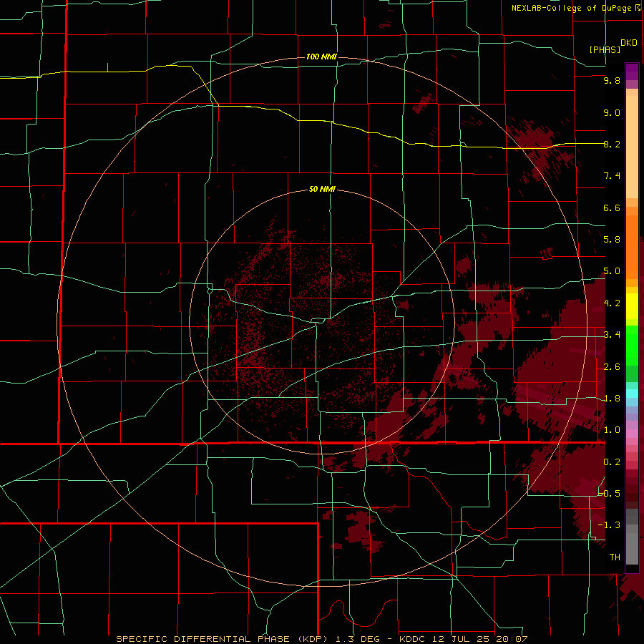Click the 100 NMI range ring label
The height and width of the screenshot is (644, 644).
(321, 57)
